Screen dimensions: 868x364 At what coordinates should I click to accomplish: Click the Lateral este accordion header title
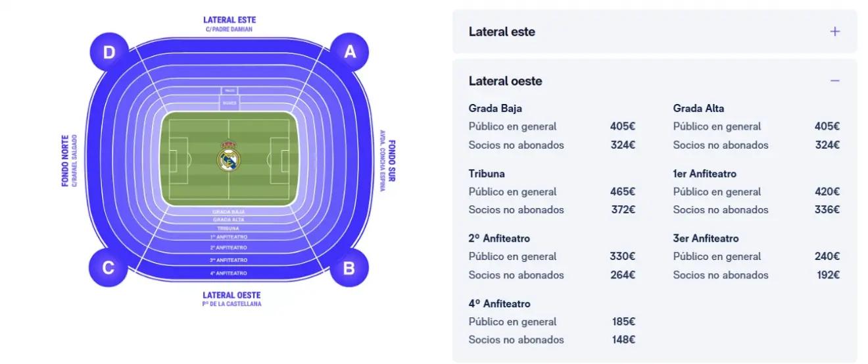tap(502, 32)
